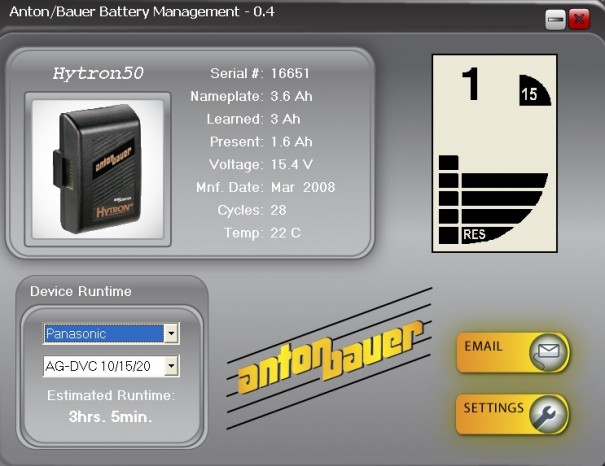
Task: Click the Voltage value 15.4 V
Action: coord(291,164)
